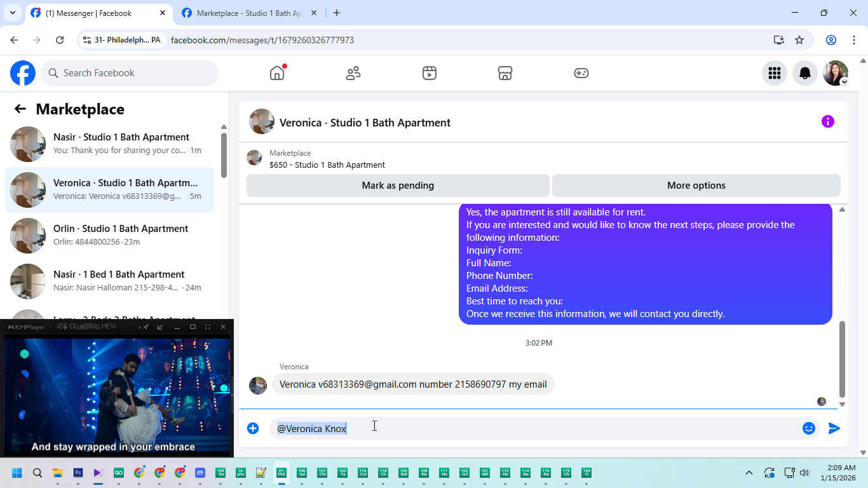Open Orlin · Studio 1 Bath Apartment chat

pyautogui.click(x=109, y=235)
